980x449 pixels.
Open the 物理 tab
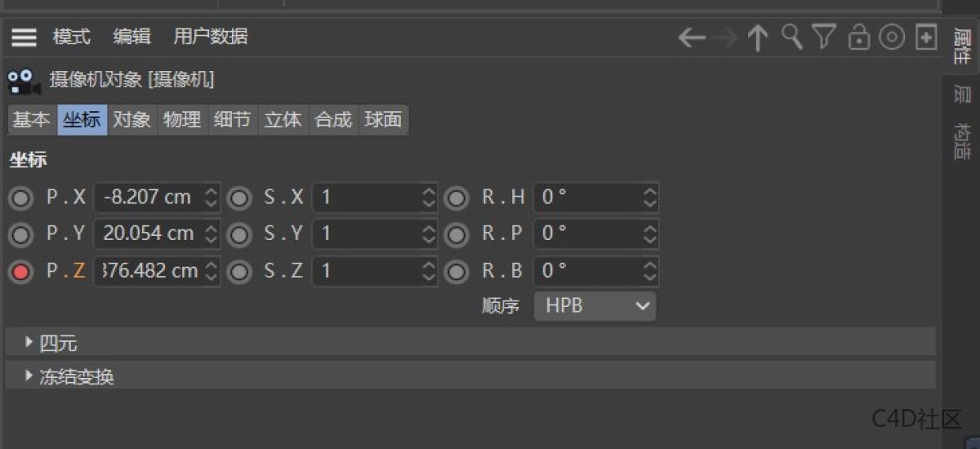pos(183,120)
